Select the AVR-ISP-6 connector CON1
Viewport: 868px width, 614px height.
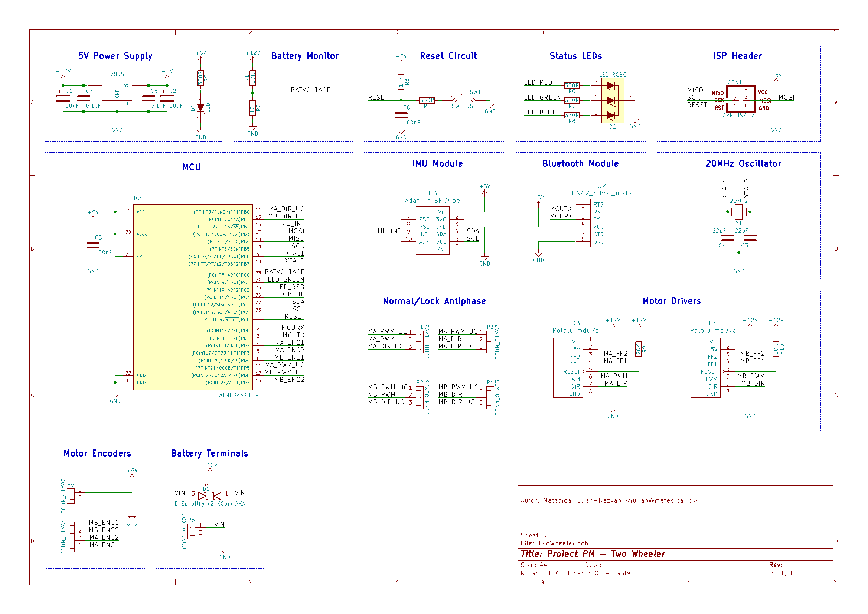click(x=741, y=99)
